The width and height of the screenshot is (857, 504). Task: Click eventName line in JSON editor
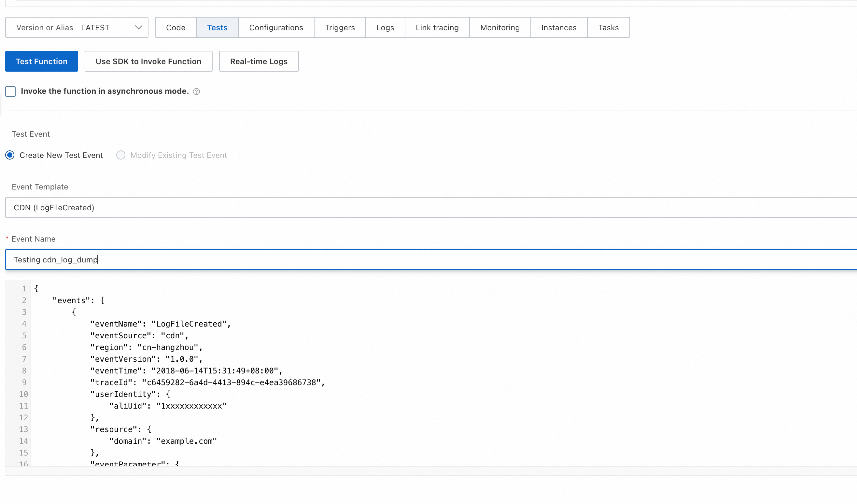point(160,324)
